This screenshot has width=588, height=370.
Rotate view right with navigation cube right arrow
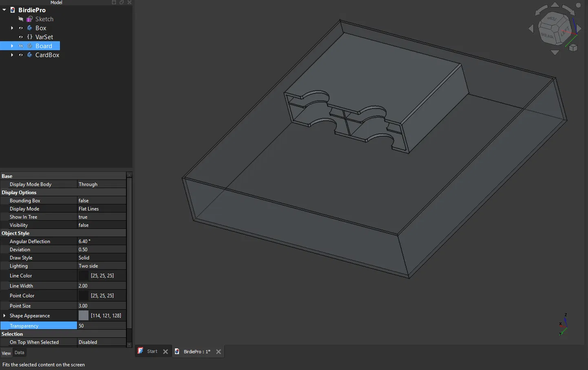[579, 29]
